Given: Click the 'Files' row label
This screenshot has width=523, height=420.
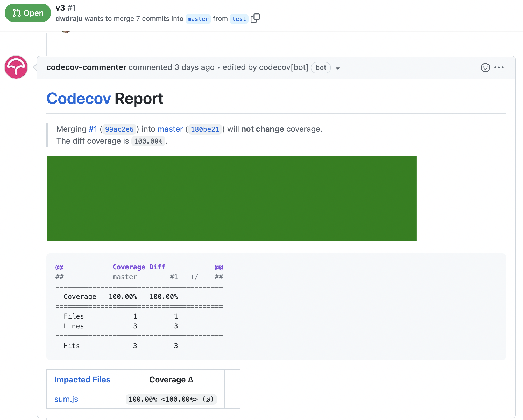Looking at the screenshot, I should (74, 316).
